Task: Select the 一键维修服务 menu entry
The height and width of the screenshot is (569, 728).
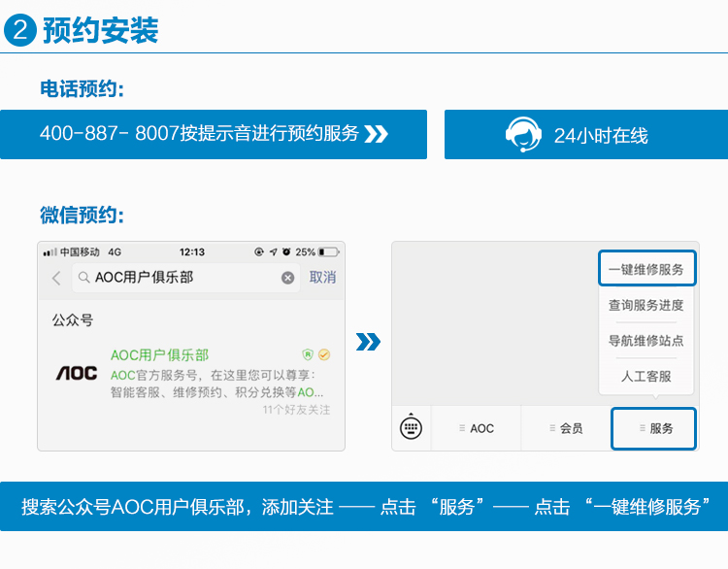Action: (646, 268)
